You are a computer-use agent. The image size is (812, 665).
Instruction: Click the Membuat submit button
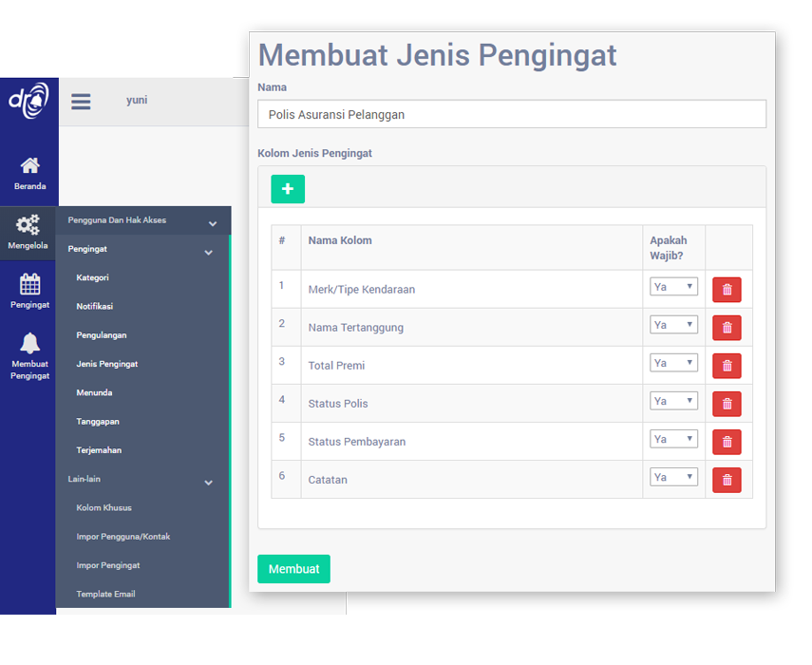[x=293, y=569]
